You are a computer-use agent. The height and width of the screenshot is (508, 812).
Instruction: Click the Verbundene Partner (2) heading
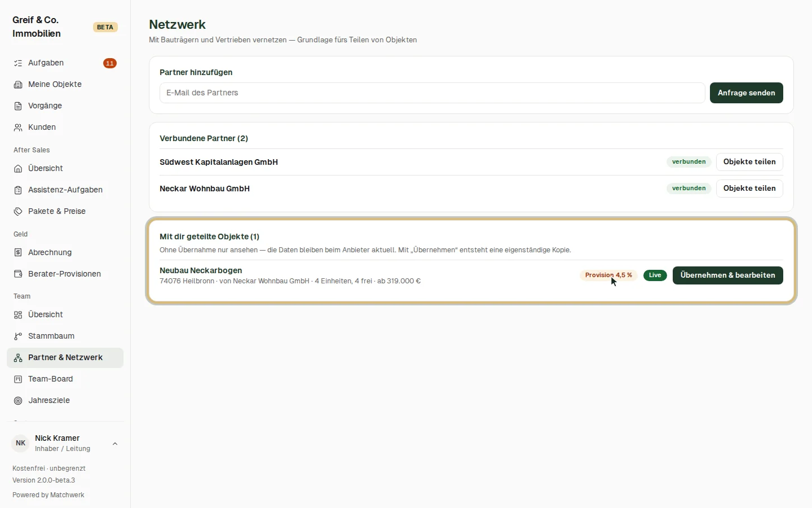pyautogui.click(x=204, y=139)
